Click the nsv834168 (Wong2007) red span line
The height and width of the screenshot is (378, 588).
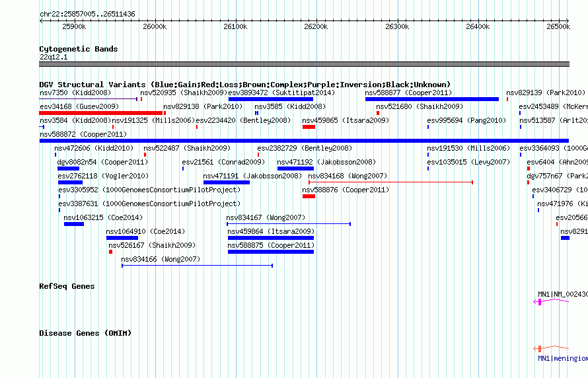(390, 182)
